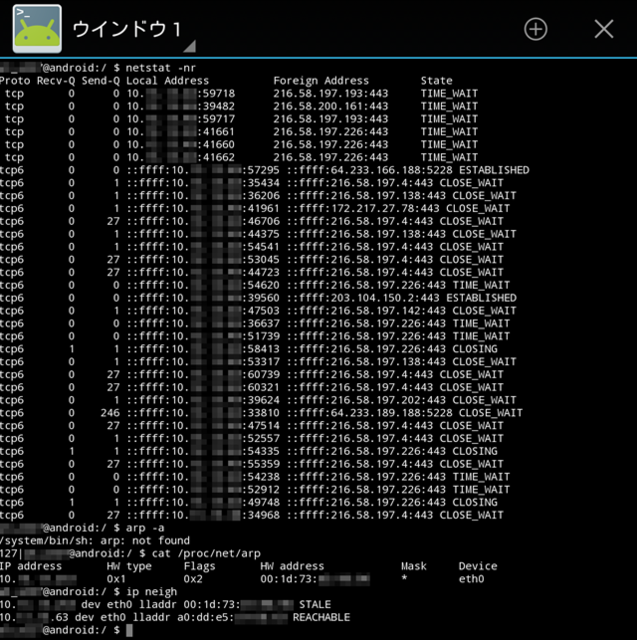This screenshot has width=637, height=640.
Task: Click local port :41660
Action: (216, 144)
